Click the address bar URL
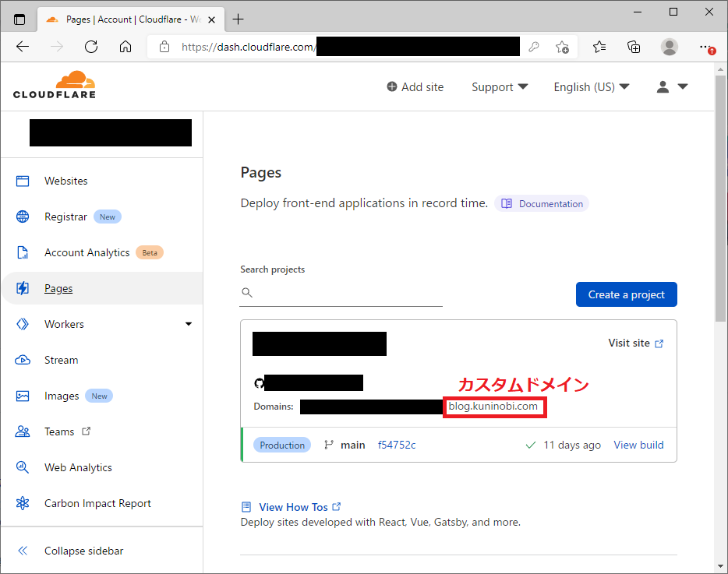 247,47
